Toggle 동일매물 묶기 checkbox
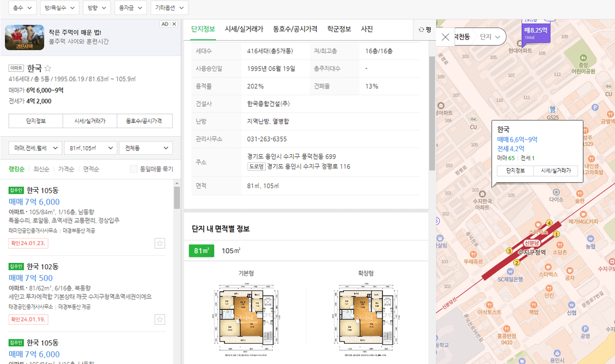The height and width of the screenshot is (364, 615). tap(134, 169)
